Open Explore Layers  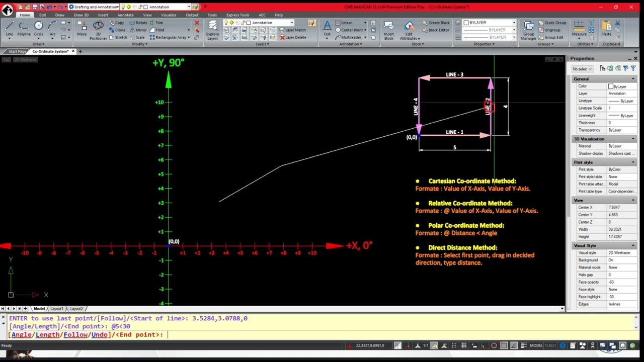pyautogui.click(x=212, y=30)
